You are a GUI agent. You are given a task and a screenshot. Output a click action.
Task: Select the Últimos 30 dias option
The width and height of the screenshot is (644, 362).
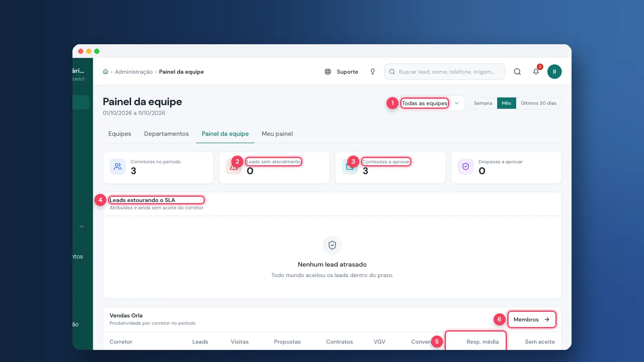point(539,103)
